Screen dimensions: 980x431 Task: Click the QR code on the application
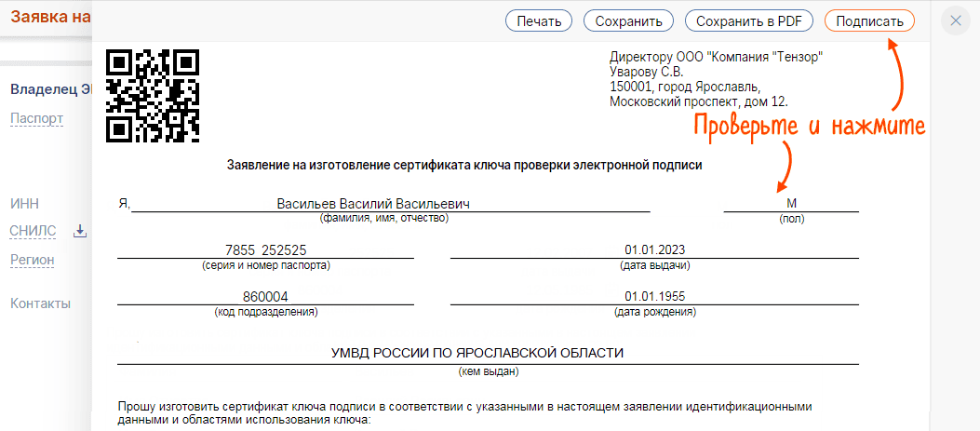click(x=153, y=96)
